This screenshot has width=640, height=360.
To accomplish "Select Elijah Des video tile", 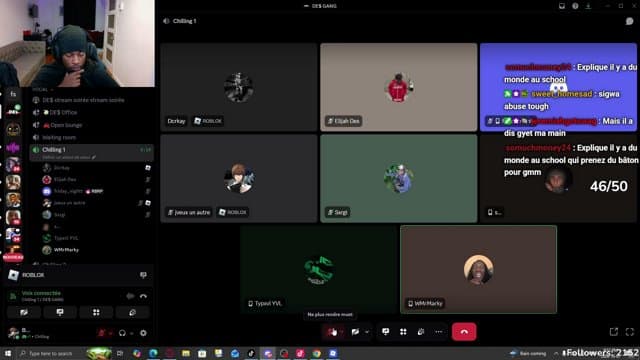I will coord(399,87).
